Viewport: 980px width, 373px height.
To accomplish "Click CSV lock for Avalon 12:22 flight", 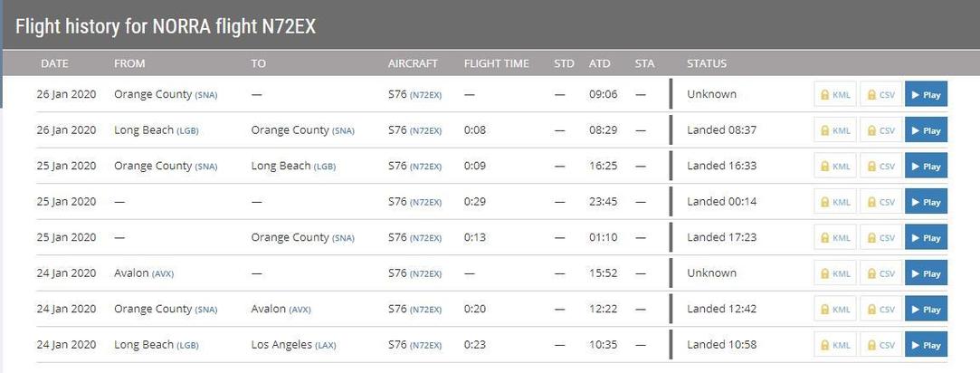I will [x=880, y=309].
